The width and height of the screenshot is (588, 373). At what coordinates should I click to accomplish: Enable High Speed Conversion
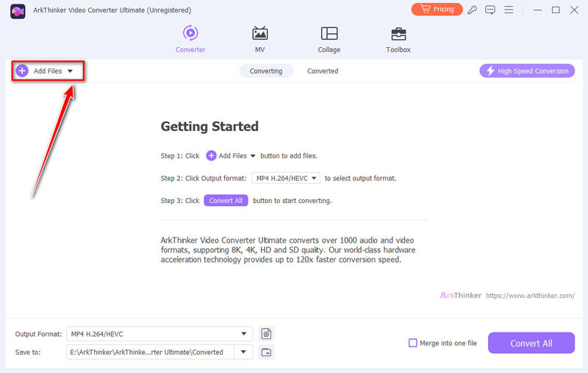point(527,71)
